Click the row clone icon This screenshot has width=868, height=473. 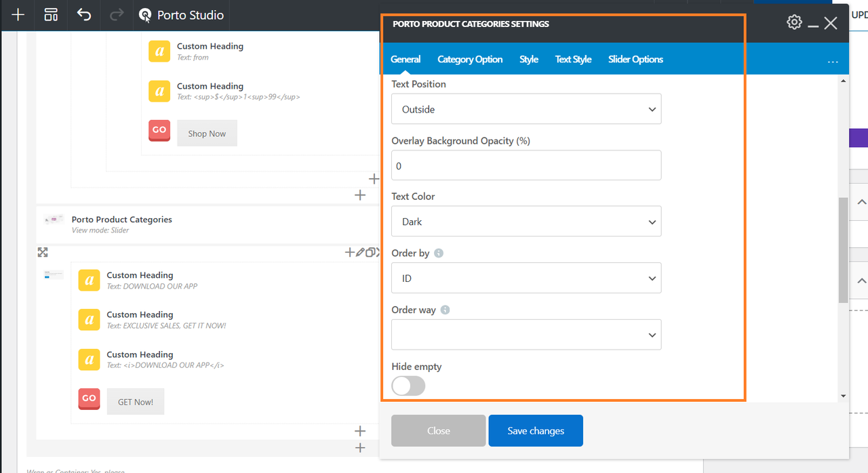click(x=370, y=252)
